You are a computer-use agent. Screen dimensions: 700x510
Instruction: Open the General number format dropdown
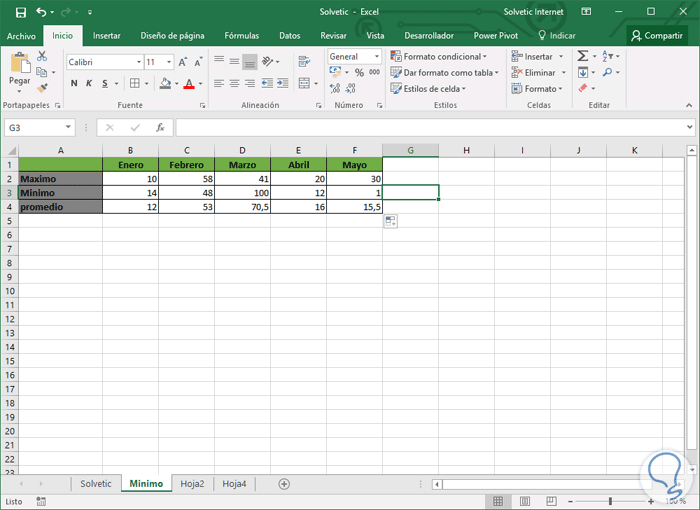377,57
